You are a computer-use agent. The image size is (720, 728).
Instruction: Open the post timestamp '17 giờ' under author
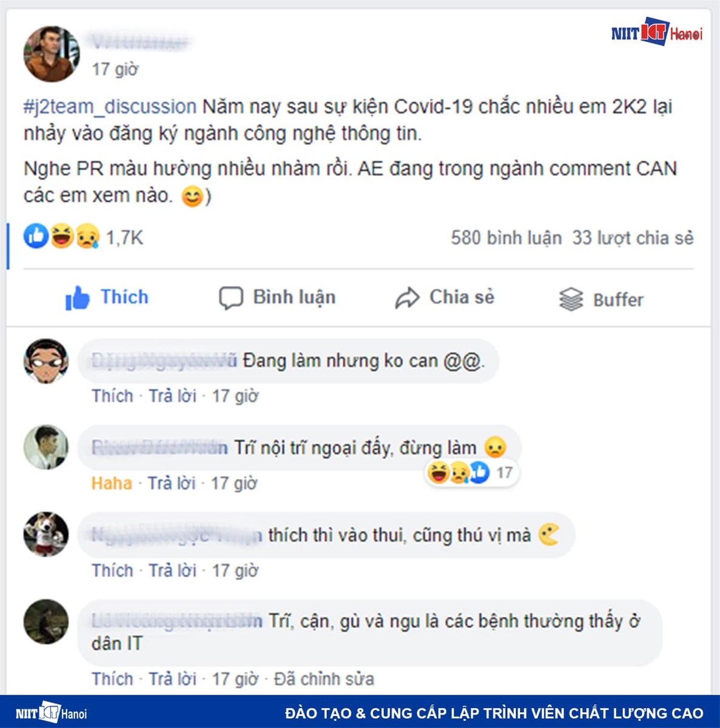click(x=115, y=69)
